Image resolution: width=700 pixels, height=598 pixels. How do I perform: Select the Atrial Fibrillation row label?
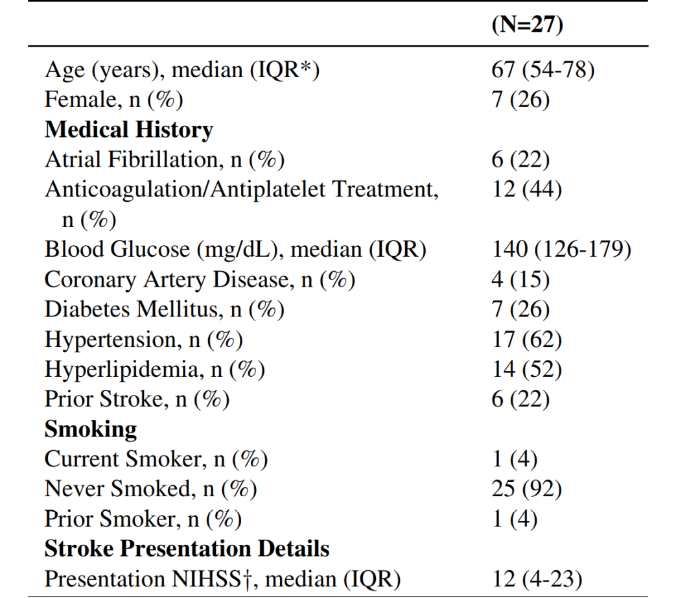[164, 160]
